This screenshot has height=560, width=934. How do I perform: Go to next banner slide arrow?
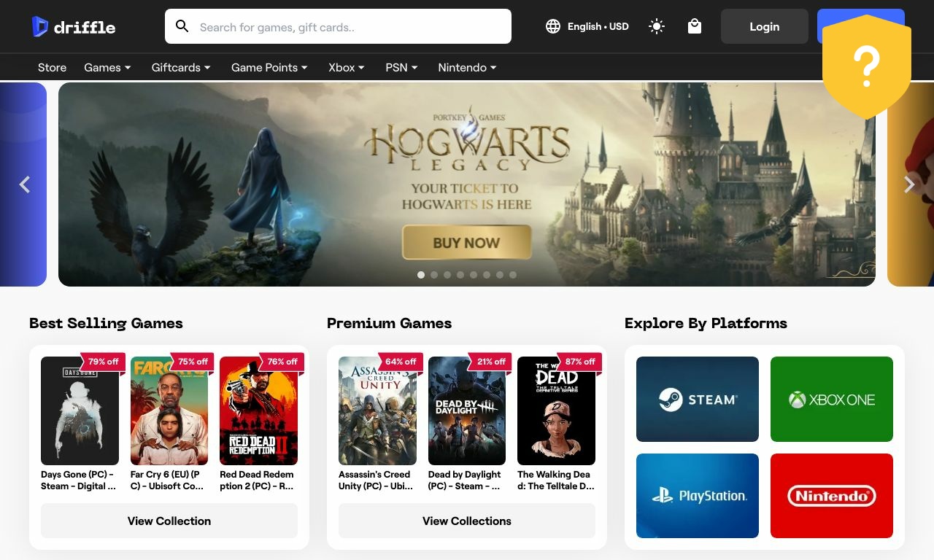(x=909, y=184)
